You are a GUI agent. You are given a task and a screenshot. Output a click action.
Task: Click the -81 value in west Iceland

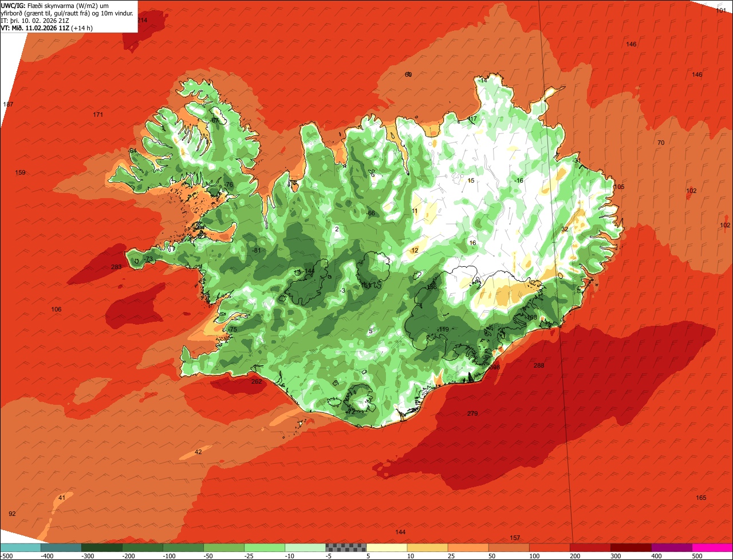tap(257, 250)
